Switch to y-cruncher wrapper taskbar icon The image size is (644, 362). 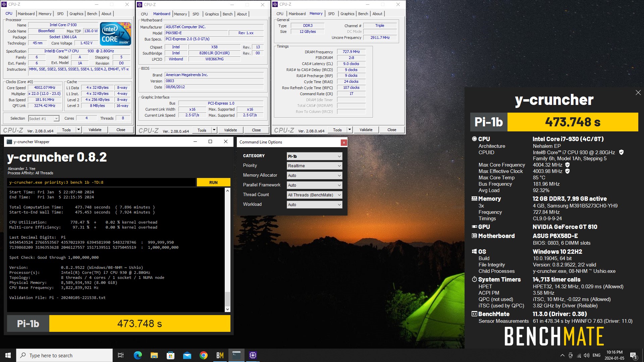236,355
